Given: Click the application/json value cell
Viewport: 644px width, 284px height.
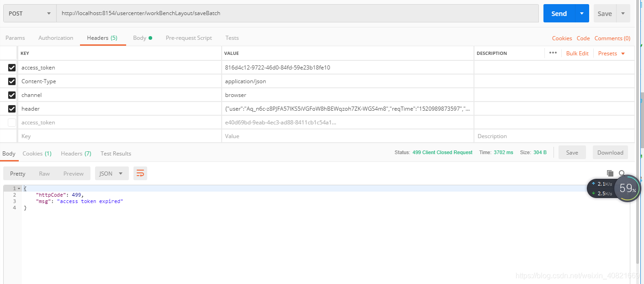Looking at the screenshot, I should 348,81.
